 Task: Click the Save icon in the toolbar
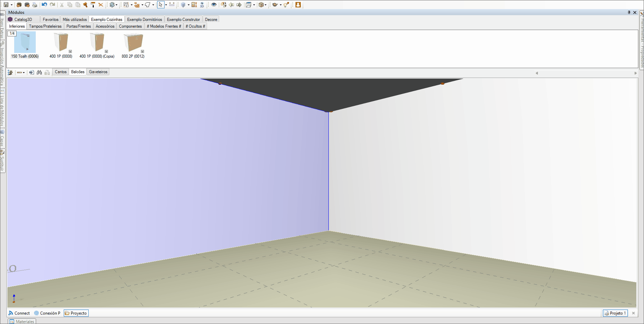pos(6,5)
